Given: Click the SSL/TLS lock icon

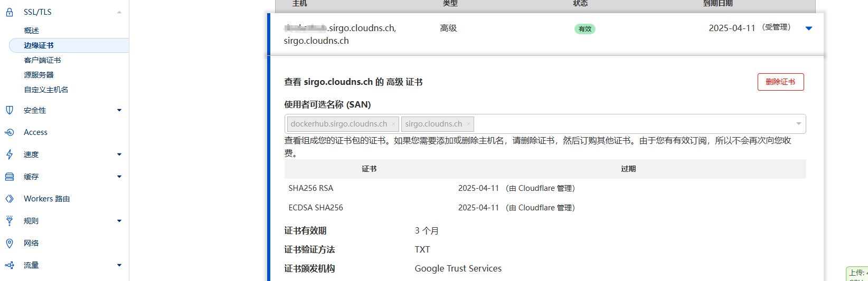Looking at the screenshot, I should click(x=10, y=12).
